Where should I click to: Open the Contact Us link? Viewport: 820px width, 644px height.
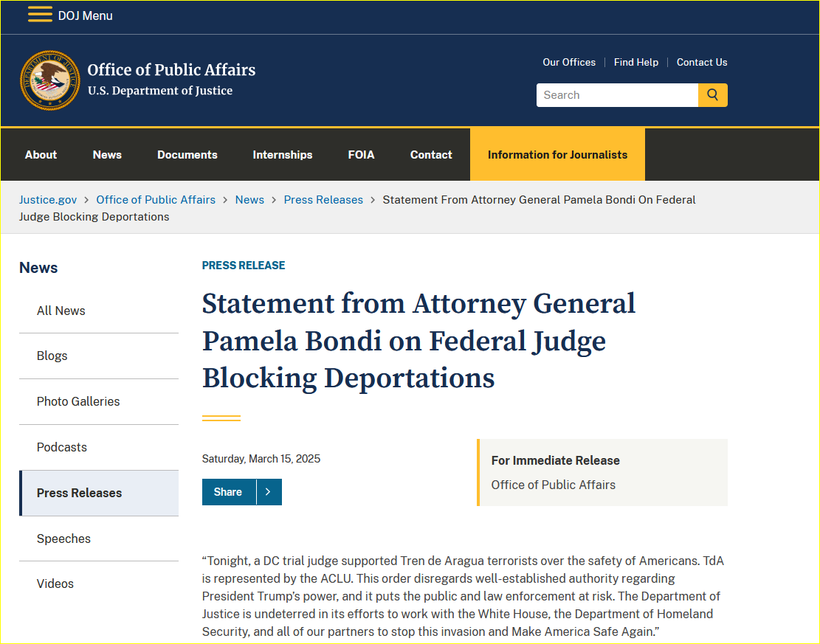point(702,62)
